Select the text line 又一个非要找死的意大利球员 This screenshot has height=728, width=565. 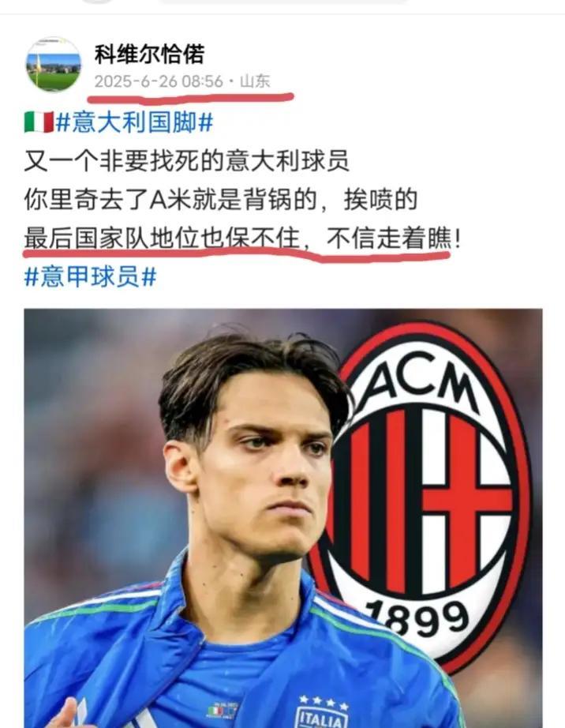point(186,161)
